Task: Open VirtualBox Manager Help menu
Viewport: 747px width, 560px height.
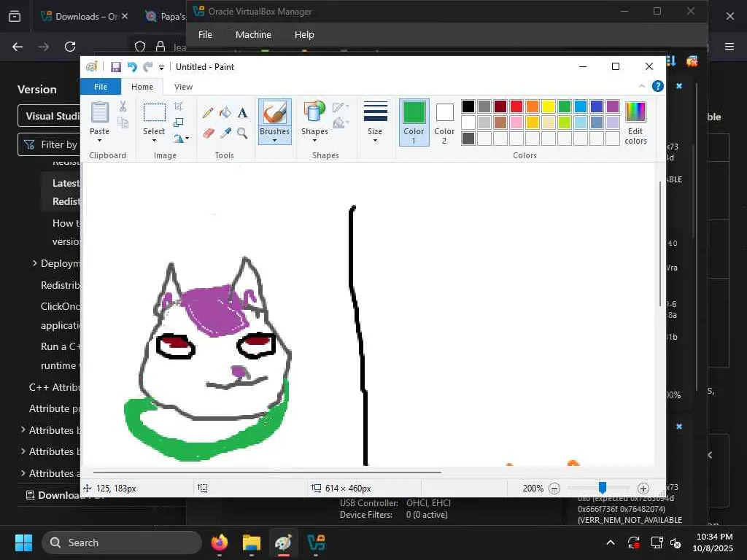Action: pos(304,35)
